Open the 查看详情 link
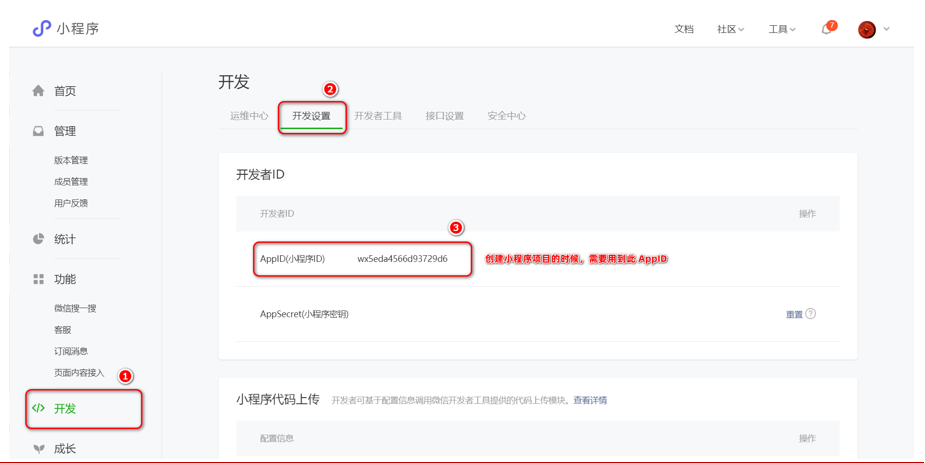The height and width of the screenshot is (463, 925). (x=590, y=400)
